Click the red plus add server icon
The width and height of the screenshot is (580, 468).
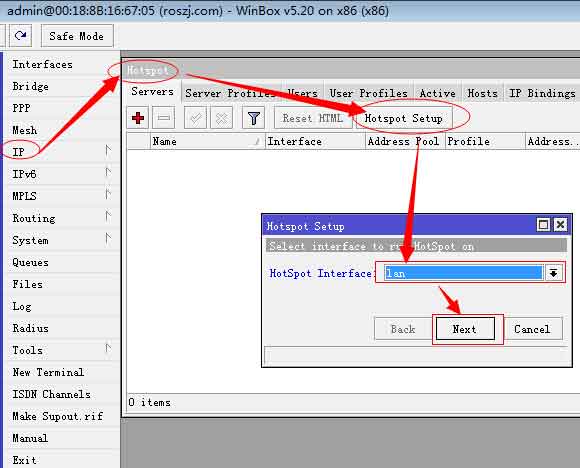[x=138, y=118]
